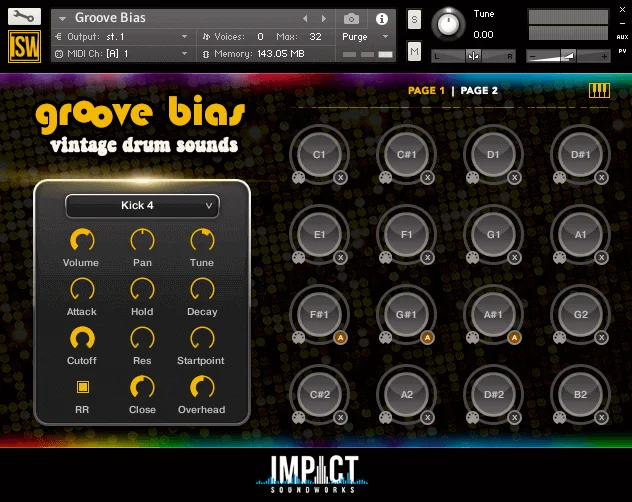Click the ISW logo icon

[x=24, y=47]
